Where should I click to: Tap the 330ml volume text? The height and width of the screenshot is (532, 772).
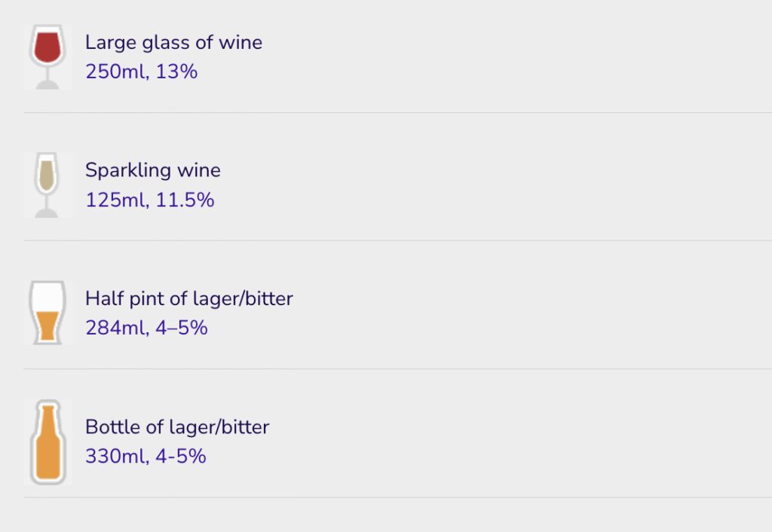coord(116,456)
